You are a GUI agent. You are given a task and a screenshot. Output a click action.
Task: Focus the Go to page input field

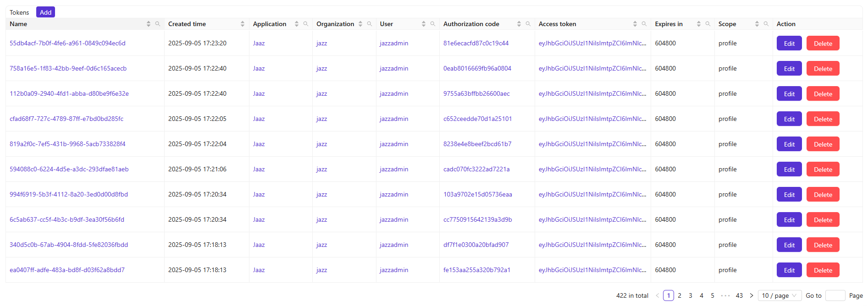point(835,295)
